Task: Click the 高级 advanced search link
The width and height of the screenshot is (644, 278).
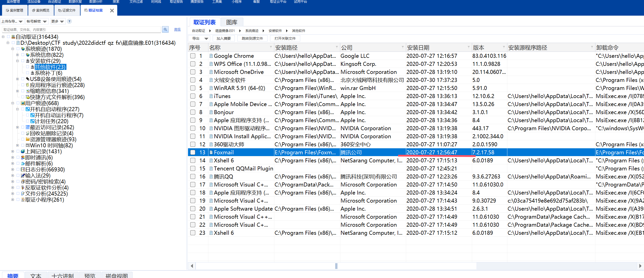Action: (177, 29)
